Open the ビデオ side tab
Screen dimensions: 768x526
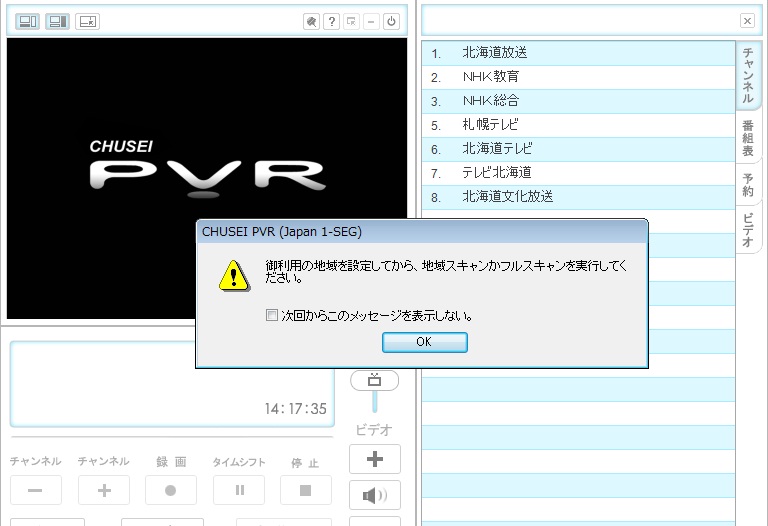click(x=747, y=230)
